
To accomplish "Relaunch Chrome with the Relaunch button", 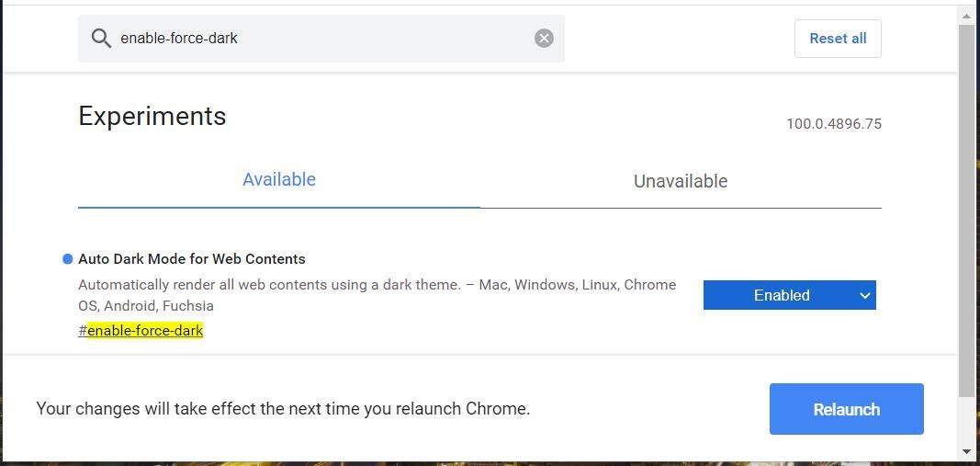I will [846, 409].
